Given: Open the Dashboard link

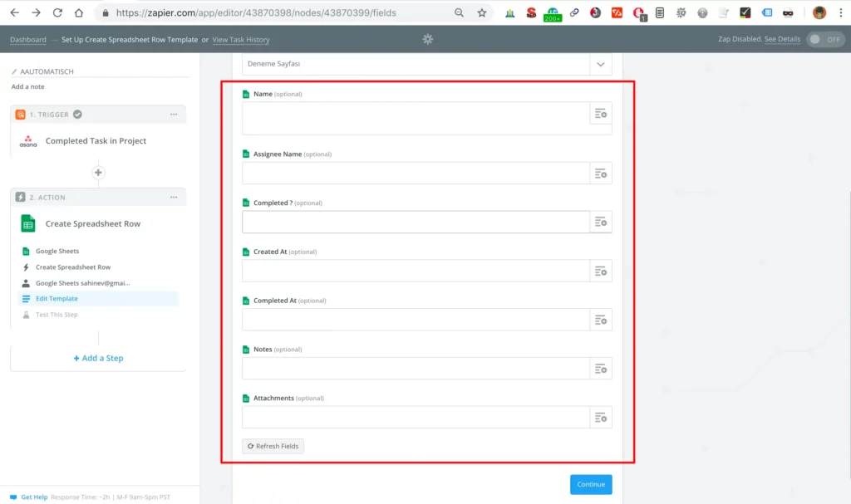Looking at the screenshot, I should pyautogui.click(x=27, y=40).
